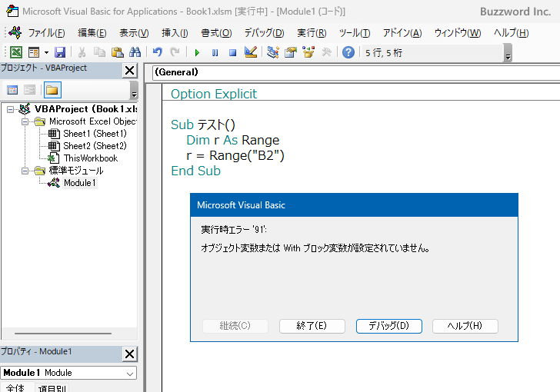The width and height of the screenshot is (560, 392).
Task: Click the Break pause icon
Action: tap(215, 52)
